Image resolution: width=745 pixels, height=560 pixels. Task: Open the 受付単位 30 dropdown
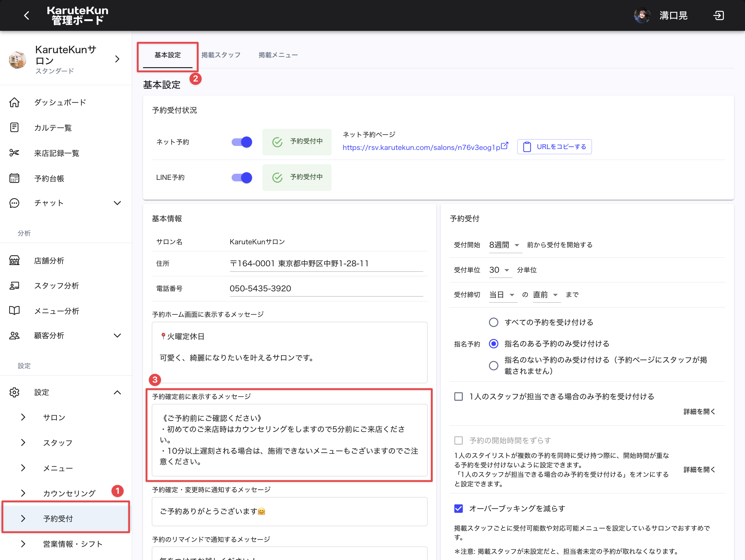tap(500, 270)
